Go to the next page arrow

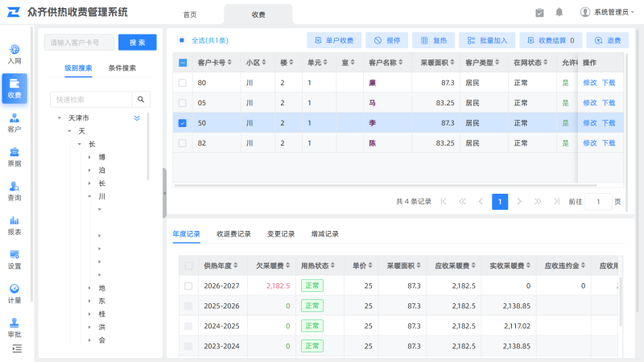point(519,201)
